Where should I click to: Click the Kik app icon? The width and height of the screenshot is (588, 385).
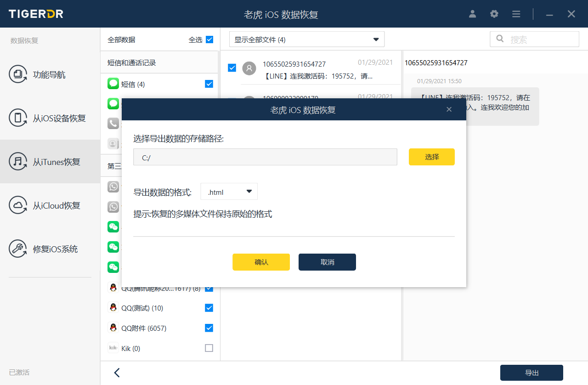pyautogui.click(x=113, y=348)
